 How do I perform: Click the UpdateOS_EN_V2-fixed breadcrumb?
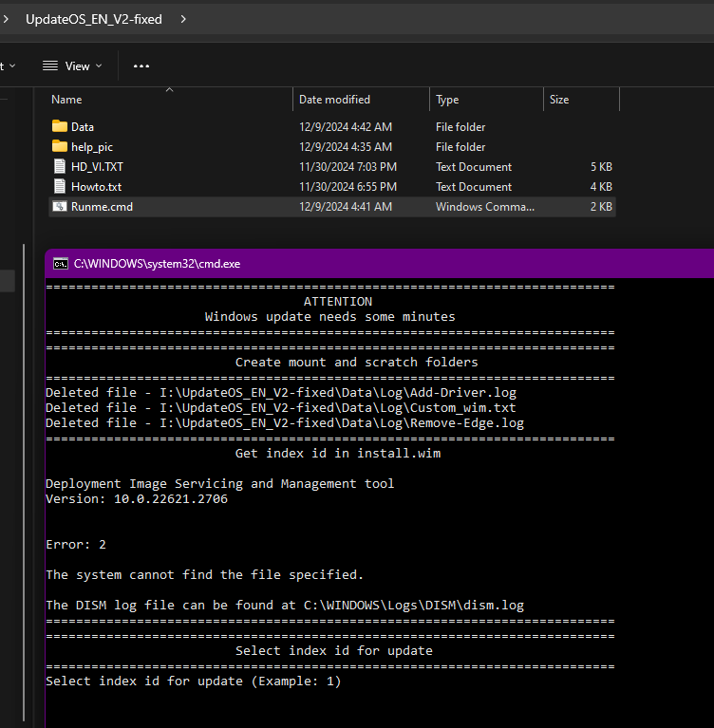94,19
